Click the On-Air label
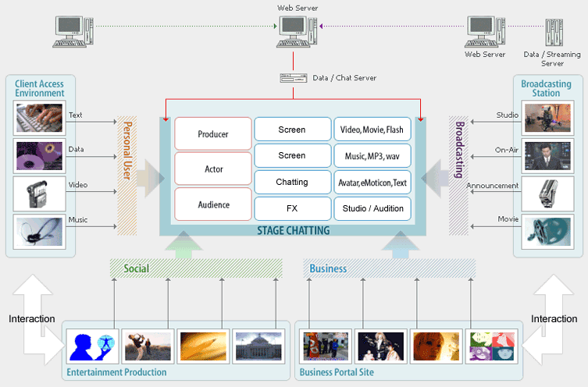This screenshot has width=588, height=387. (x=507, y=150)
